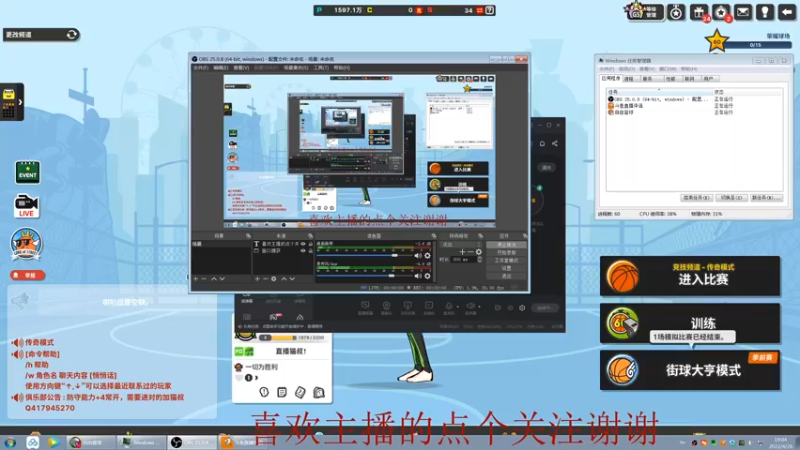This screenshot has width=800, height=450.
Task: Open OBS Scene Collection menu
Action: [296, 67]
